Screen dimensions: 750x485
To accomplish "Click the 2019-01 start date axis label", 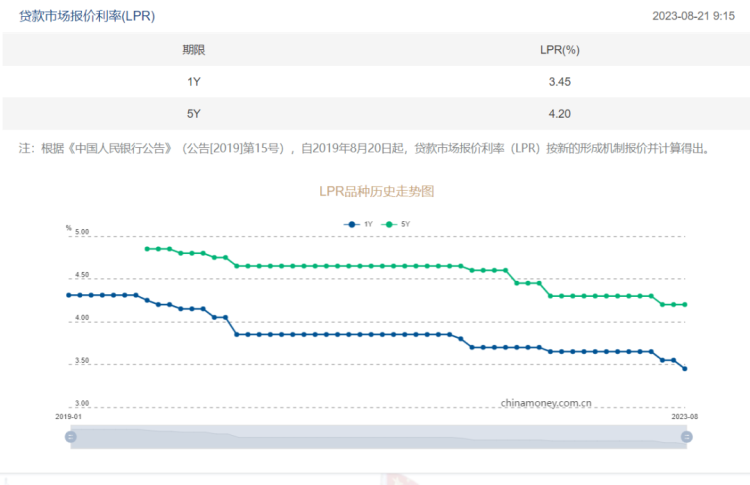I will tap(68, 417).
